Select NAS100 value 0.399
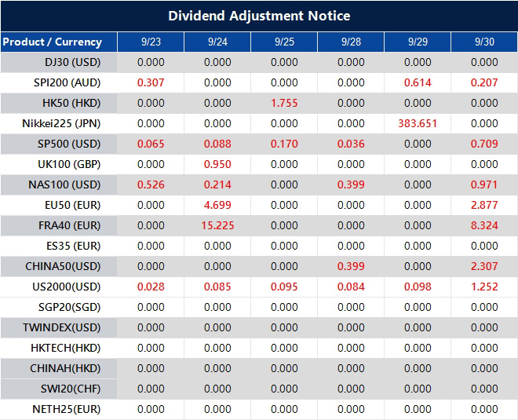Viewport: 518px width, 420px height. [351, 184]
